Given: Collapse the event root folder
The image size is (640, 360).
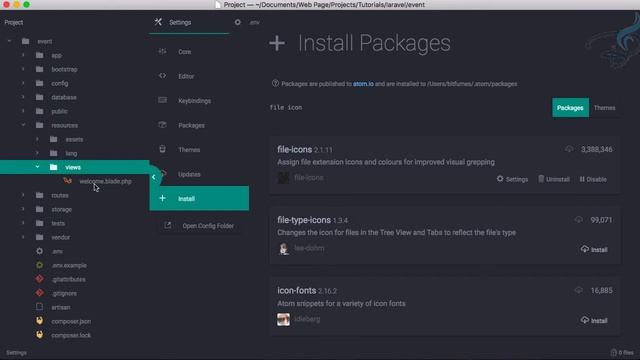Looking at the screenshot, I should coord(9,41).
